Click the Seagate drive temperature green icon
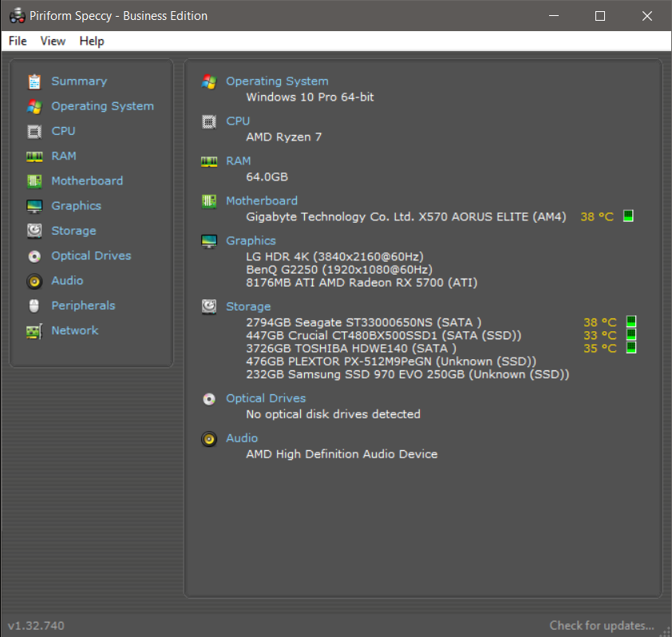The image size is (672, 637). click(x=631, y=321)
